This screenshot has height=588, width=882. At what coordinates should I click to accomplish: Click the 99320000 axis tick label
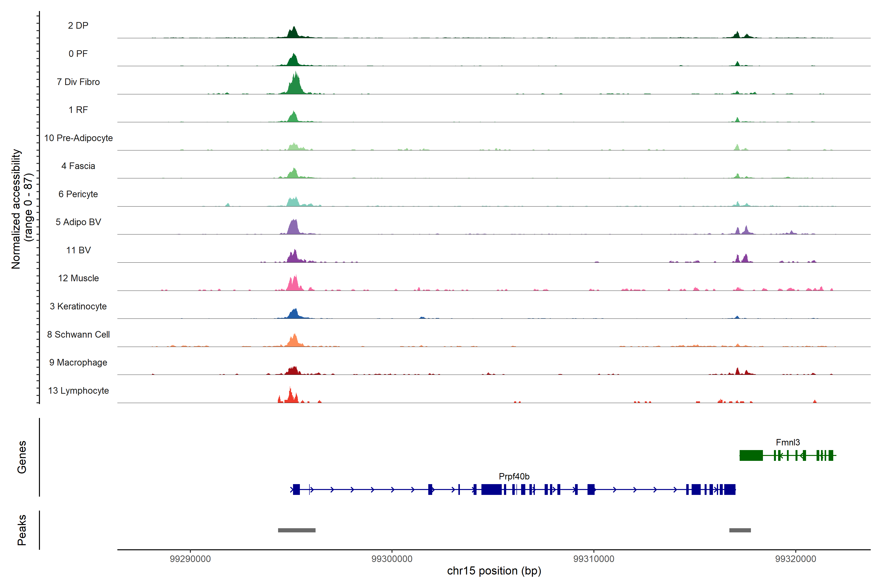(795, 559)
